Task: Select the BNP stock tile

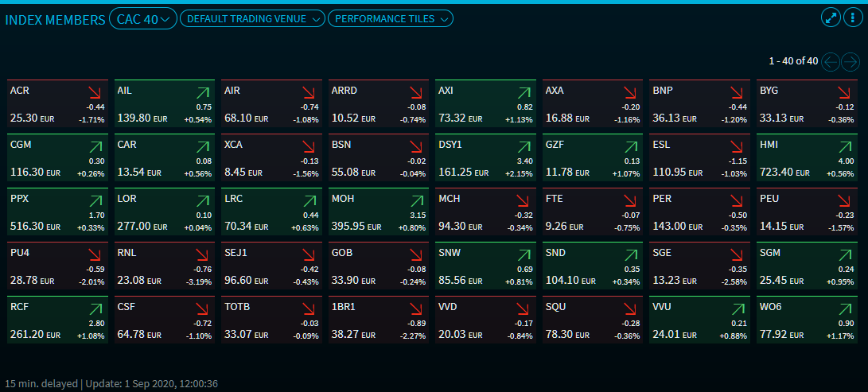Action: click(699, 103)
